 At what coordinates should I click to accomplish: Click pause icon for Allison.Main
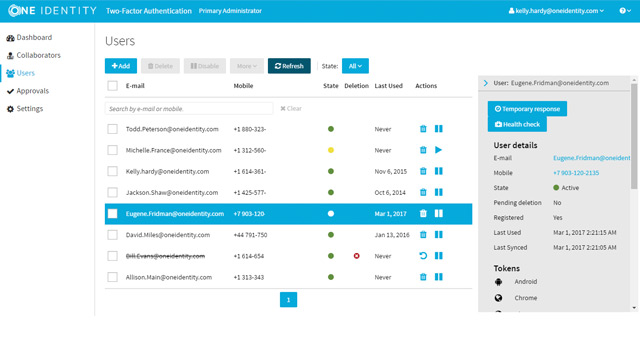point(438,277)
